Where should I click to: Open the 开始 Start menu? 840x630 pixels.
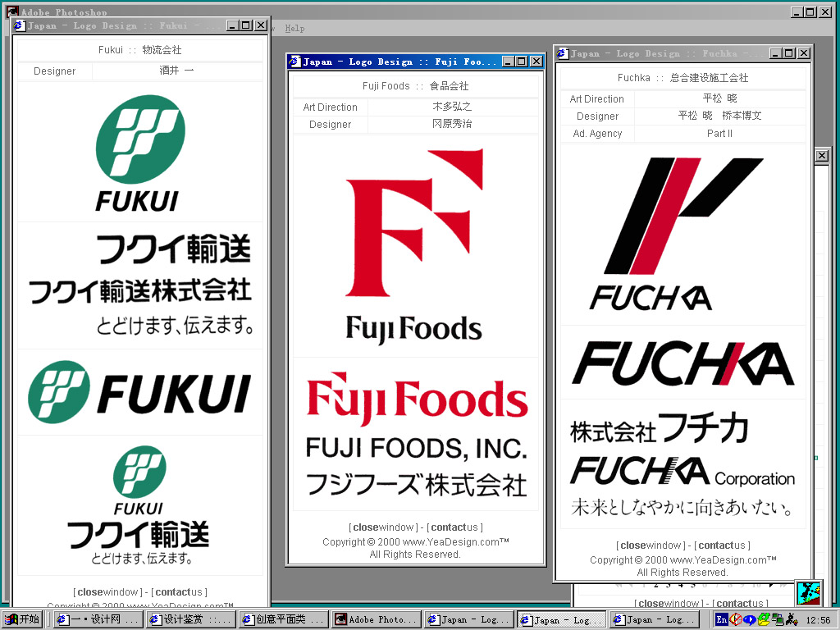22,619
